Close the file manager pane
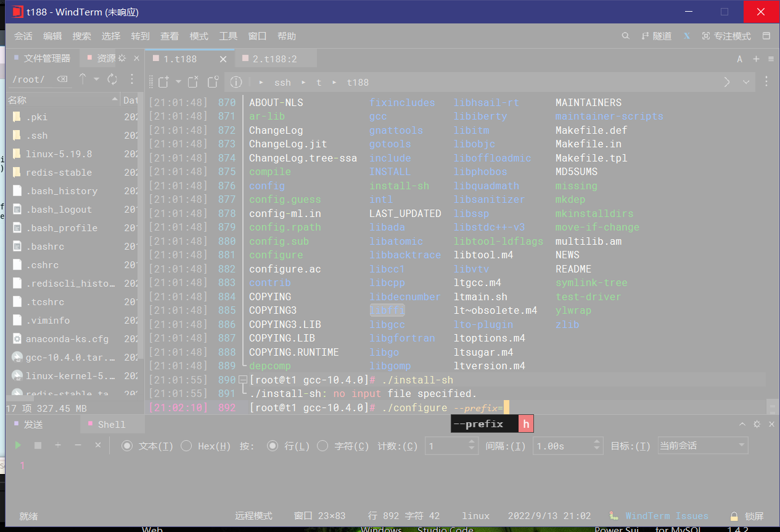Viewport: 780px width, 532px height. pyautogui.click(x=137, y=58)
